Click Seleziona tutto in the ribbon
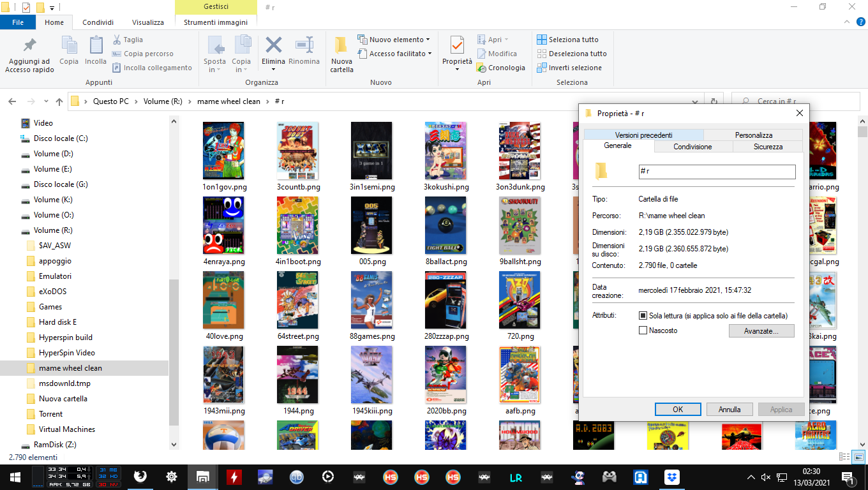868x490 pixels. pos(568,40)
